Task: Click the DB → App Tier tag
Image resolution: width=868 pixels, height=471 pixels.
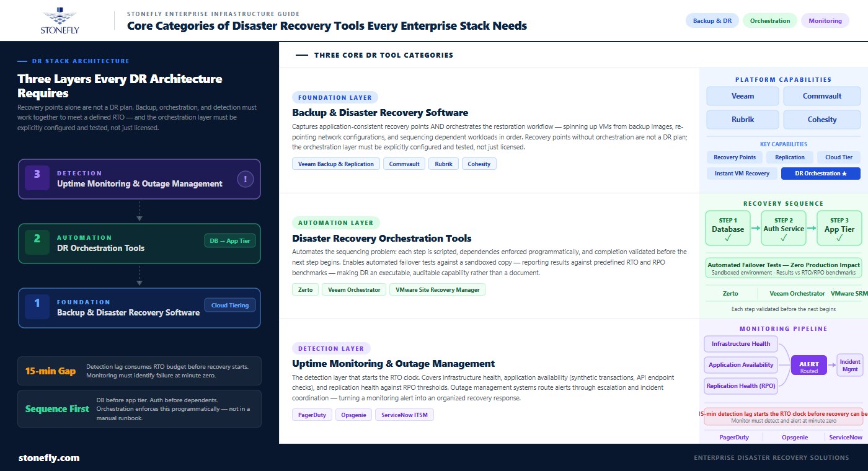Action: tap(230, 241)
